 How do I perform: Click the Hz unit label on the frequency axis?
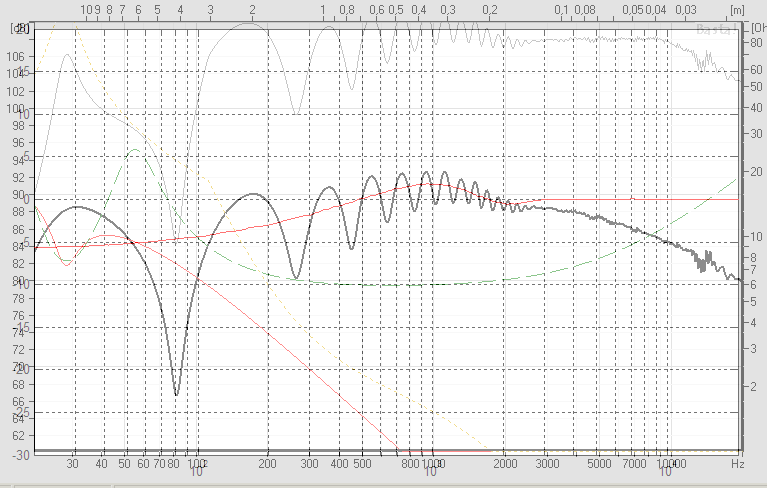[x=738, y=465]
